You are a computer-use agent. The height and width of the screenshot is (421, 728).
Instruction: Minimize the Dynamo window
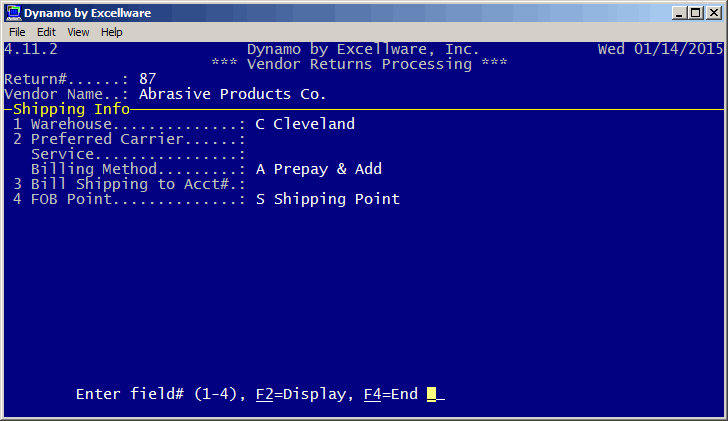tap(679, 13)
